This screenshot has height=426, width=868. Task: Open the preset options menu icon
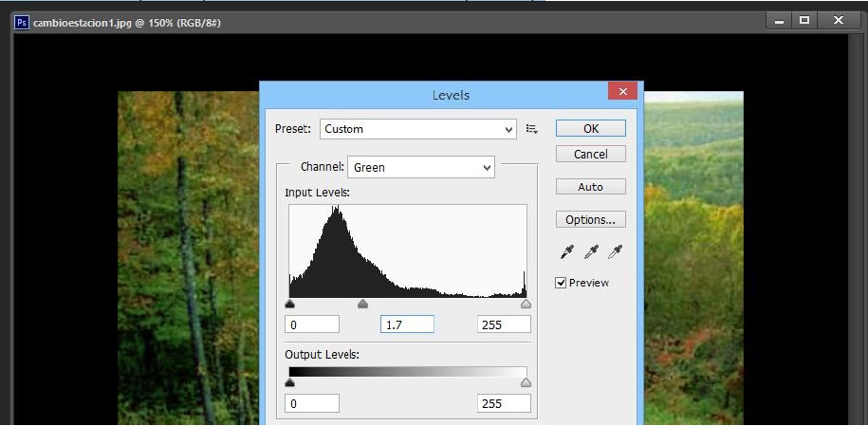pyautogui.click(x=532, y=129)
